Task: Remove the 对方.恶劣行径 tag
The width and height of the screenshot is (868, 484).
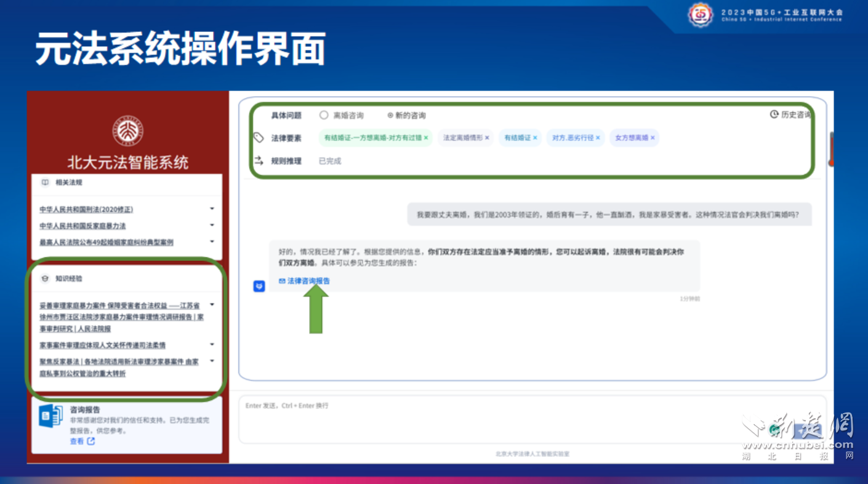Action: (x=598, y=138)
